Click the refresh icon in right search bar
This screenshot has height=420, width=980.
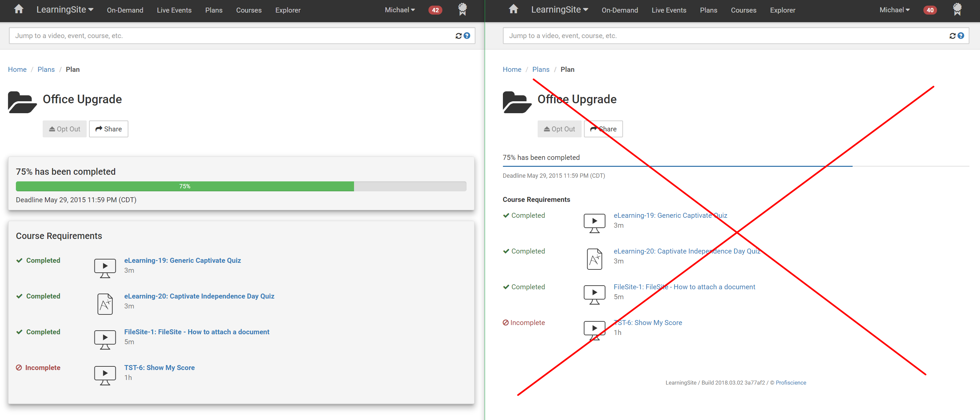point(953,36)
